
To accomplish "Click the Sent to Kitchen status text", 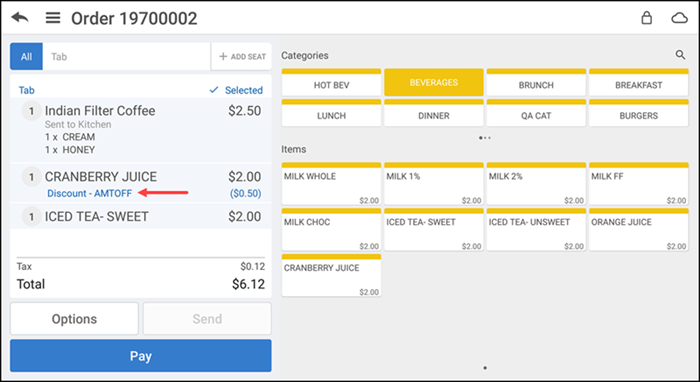I will tap(78, 125).
